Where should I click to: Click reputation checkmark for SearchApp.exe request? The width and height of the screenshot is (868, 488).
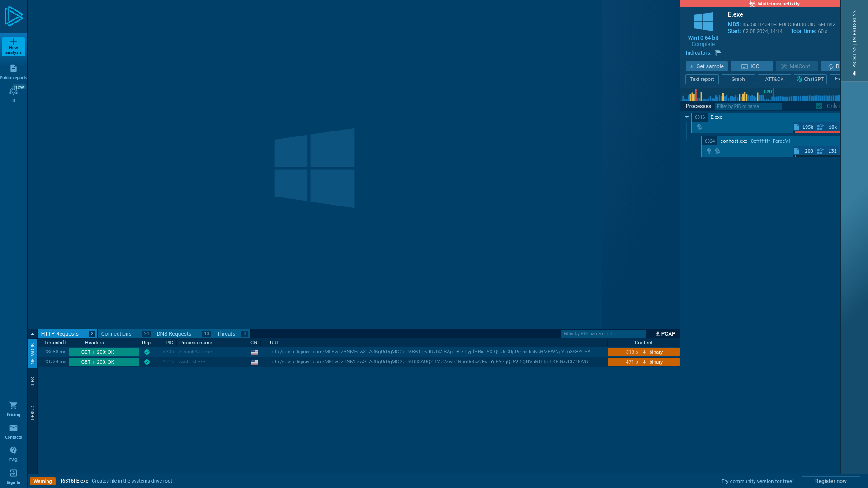147,352
